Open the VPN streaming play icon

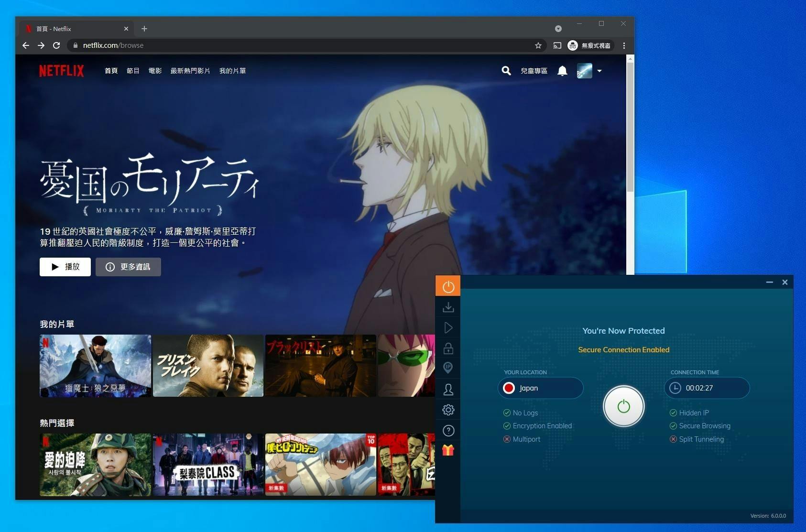pyautogui.click(x=448, y=328)
